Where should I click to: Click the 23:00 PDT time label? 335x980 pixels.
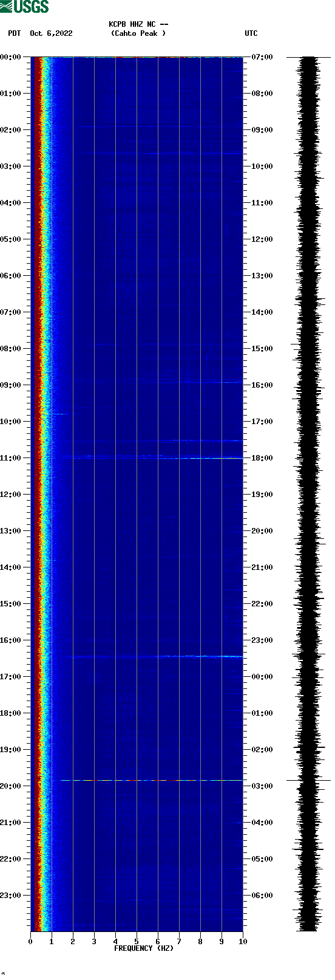[10, 896]
